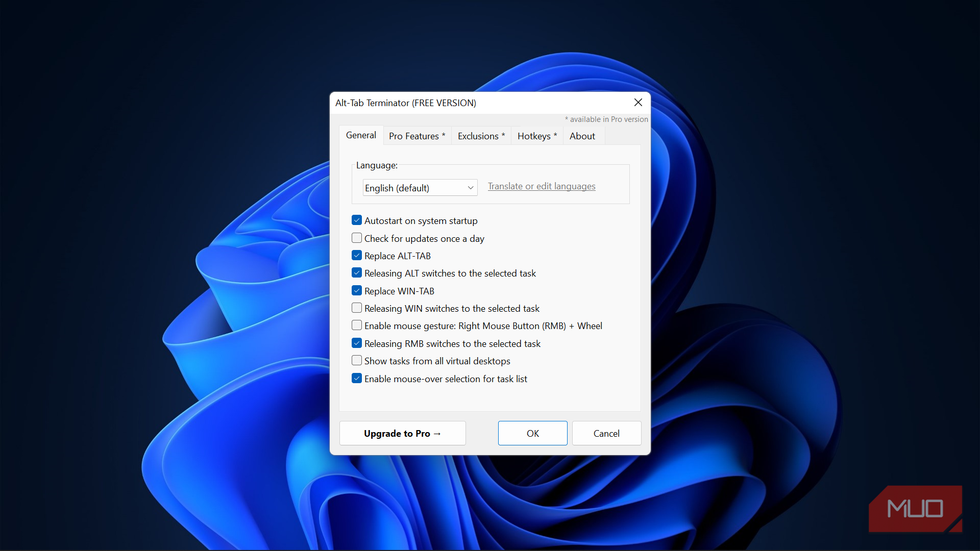Open the Pro Features tab
This screenshot has width=980, height=551.
tap(417, 136)
